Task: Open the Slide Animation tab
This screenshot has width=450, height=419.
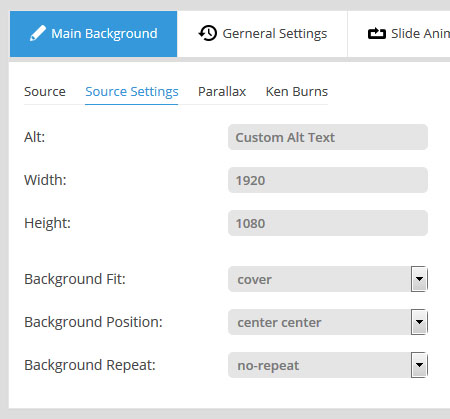Action: point(399,34)
